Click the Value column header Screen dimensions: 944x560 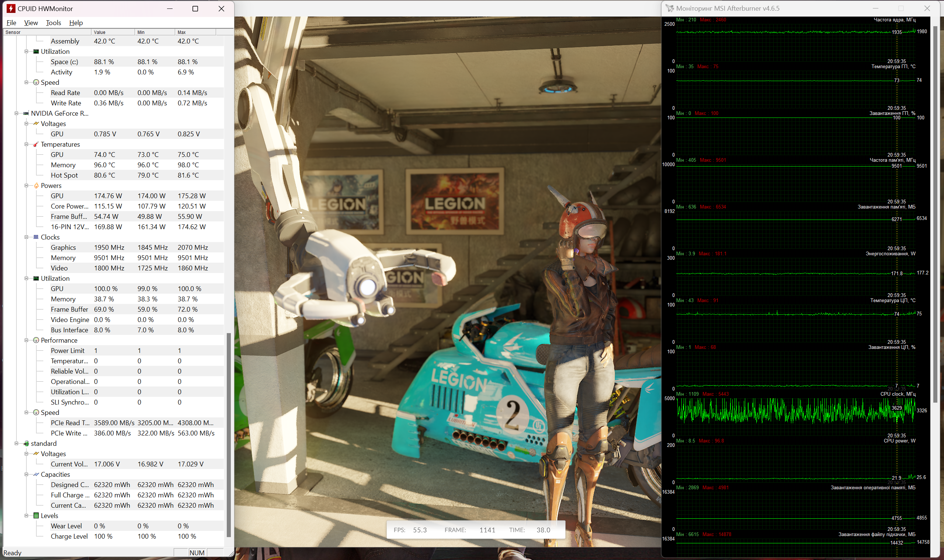pyautogui.click(x=112, y=32)
